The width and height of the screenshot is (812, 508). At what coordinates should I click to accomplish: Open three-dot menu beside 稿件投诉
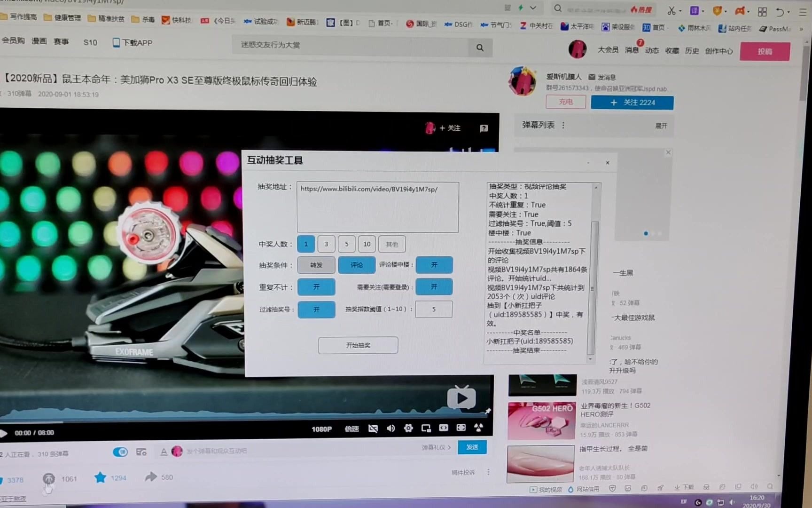(x=488, y=472)
